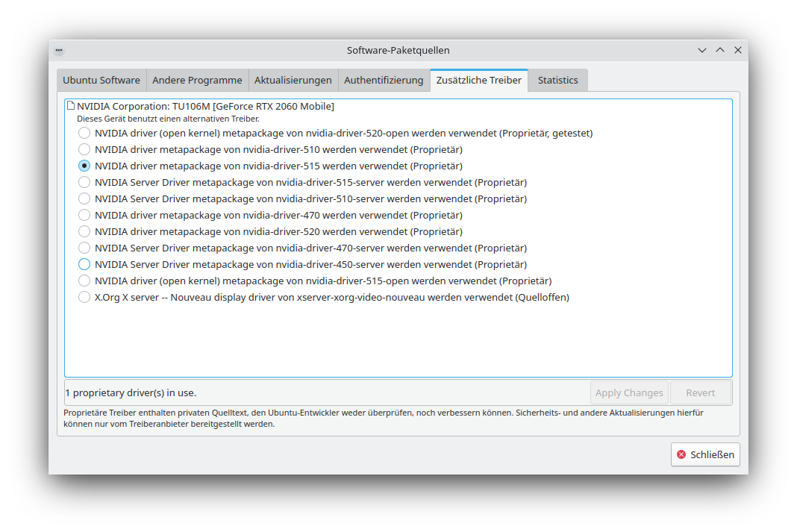
Task: Choose nvidia-driver-510-server option
Action: point(84,198)
